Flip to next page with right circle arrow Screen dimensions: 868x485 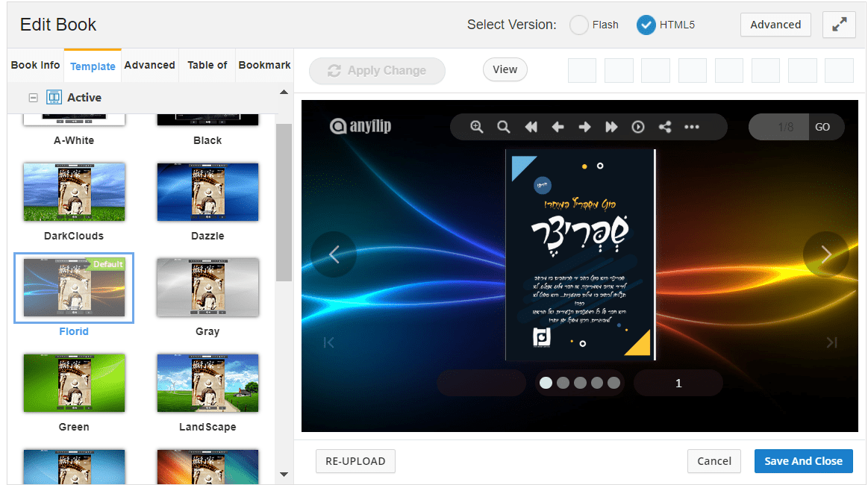click(x=826, y=254)
